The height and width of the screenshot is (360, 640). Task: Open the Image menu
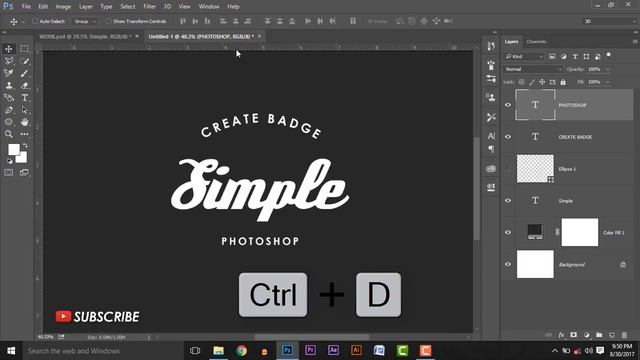(x=63, y=7)
